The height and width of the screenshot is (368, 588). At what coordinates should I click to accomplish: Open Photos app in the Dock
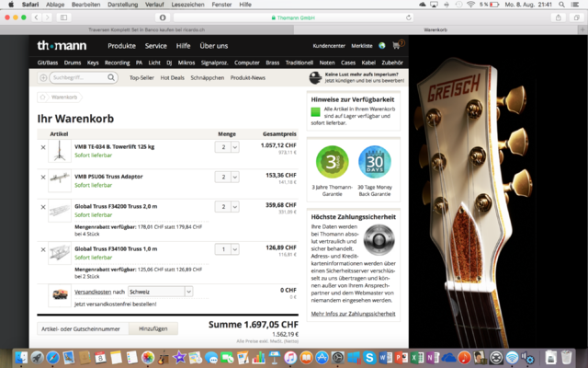tap(148, 358)
